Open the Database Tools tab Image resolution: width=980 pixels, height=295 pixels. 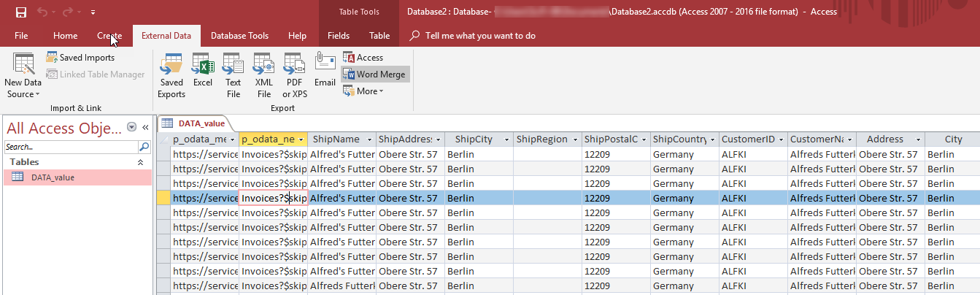click(x=239, y=36)
